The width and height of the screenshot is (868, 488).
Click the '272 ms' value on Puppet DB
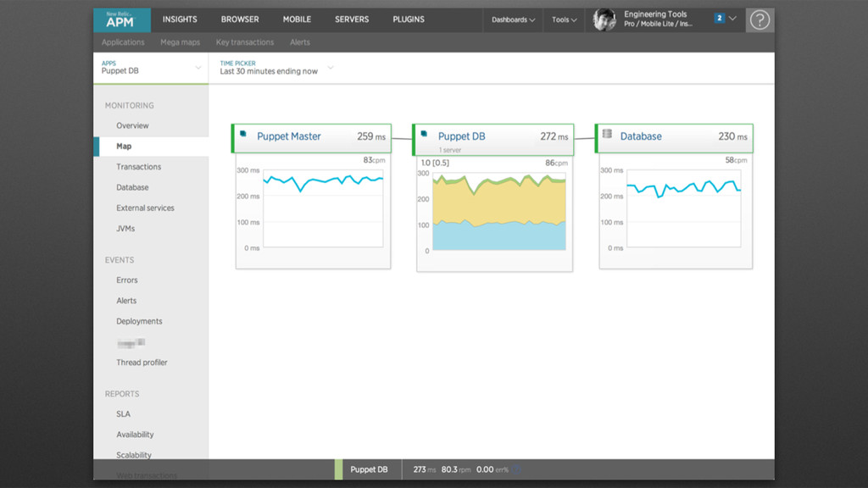point(554,136)
